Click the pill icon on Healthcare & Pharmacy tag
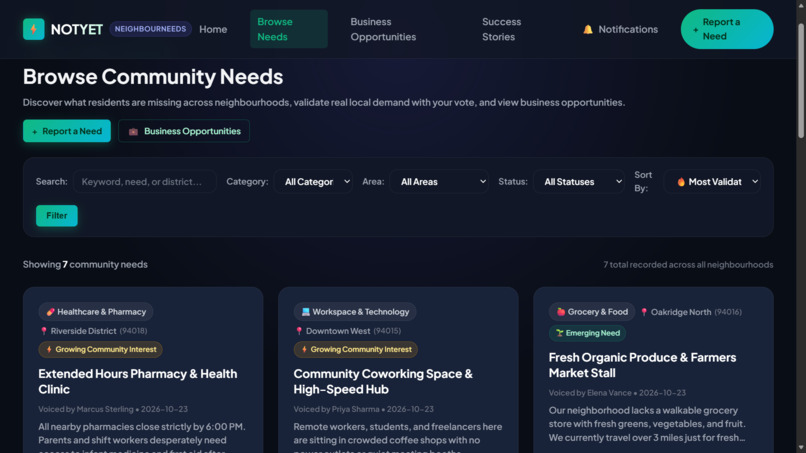The height and width of the screenshot is (453, 806). point(50,312)
